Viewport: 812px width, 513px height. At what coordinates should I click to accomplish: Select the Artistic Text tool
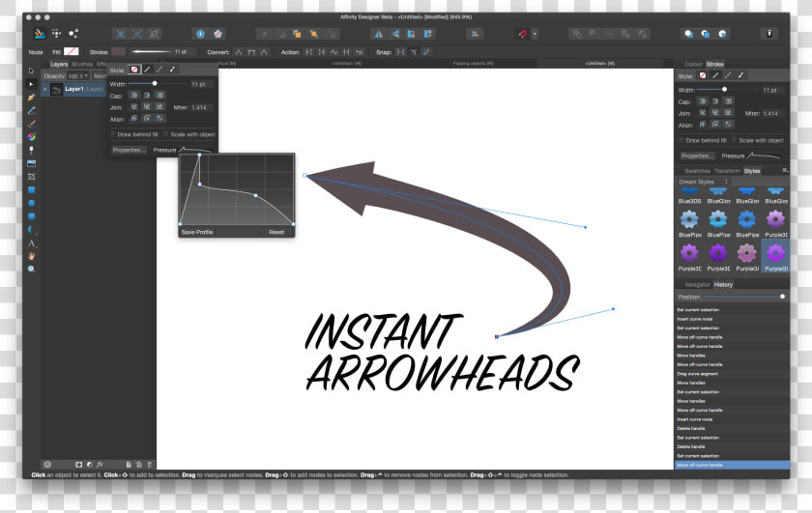click(31, 242)
